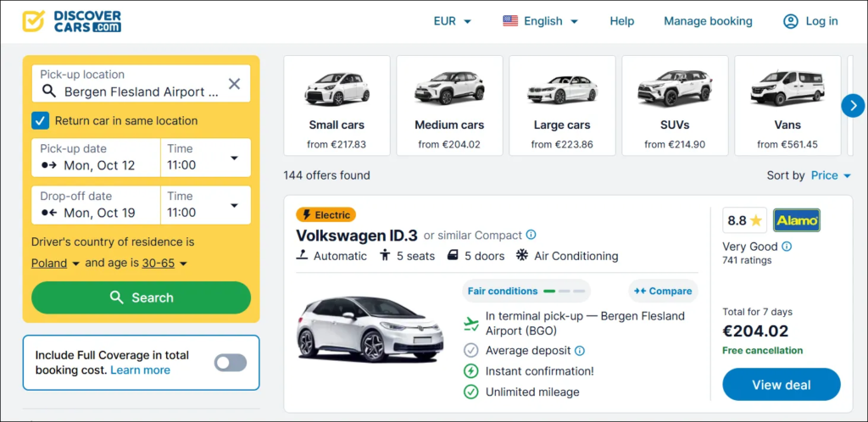Open the drop-off date picker
868x422 pixels.
96,204
